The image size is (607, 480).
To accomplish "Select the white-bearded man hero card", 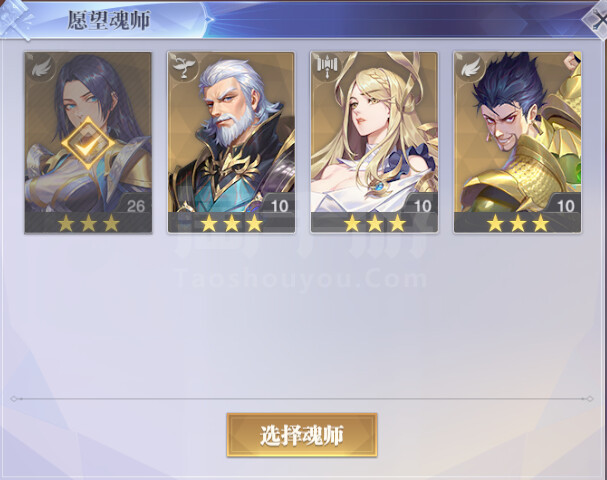I will (x=231, y=142).
